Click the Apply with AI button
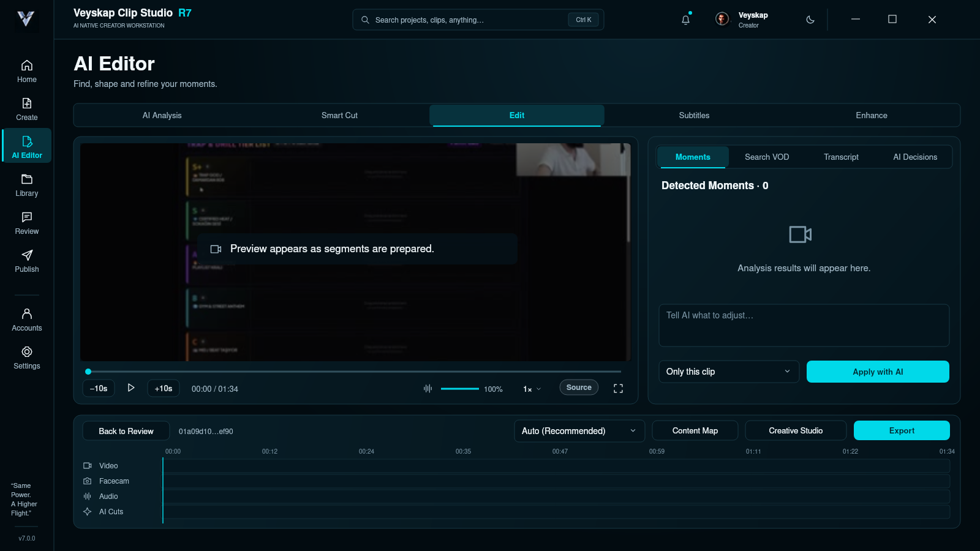Image resolution: width=980 pixels, height=551 pixels. pos(878,372)
